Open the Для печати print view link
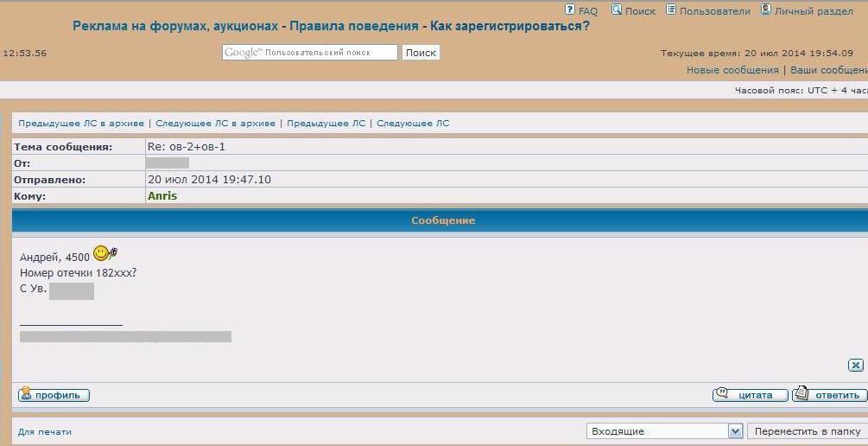 [x=45, y=431]
